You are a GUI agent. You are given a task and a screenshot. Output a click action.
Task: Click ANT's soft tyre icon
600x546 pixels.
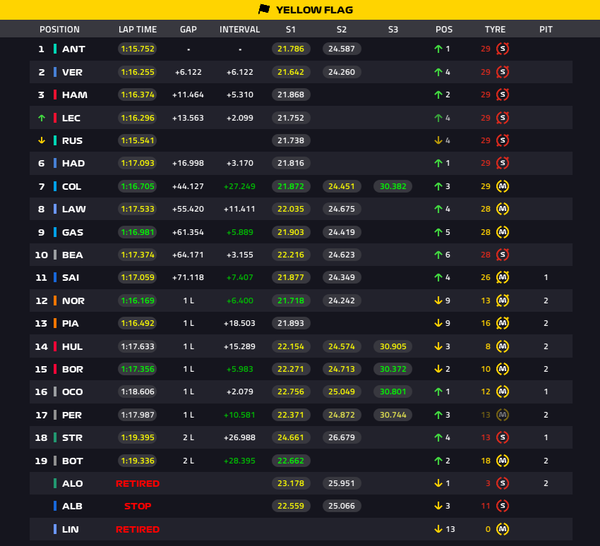pyautogui.click(x=502, y=49)
